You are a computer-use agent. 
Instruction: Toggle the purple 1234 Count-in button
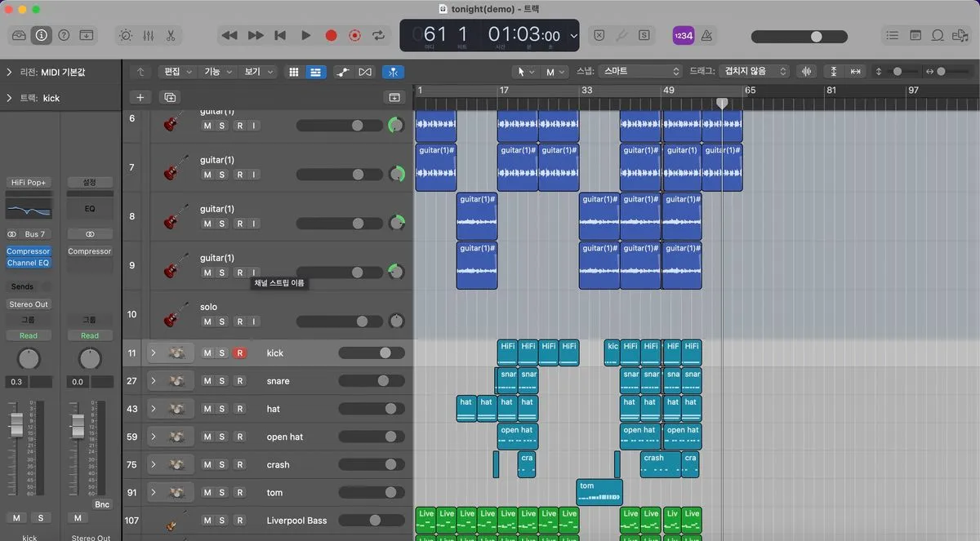click(683, 35)
